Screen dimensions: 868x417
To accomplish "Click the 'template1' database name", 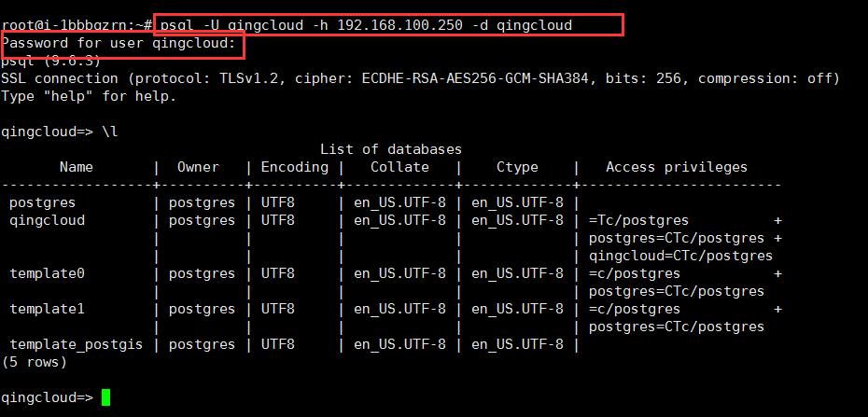I will point(47,309).
